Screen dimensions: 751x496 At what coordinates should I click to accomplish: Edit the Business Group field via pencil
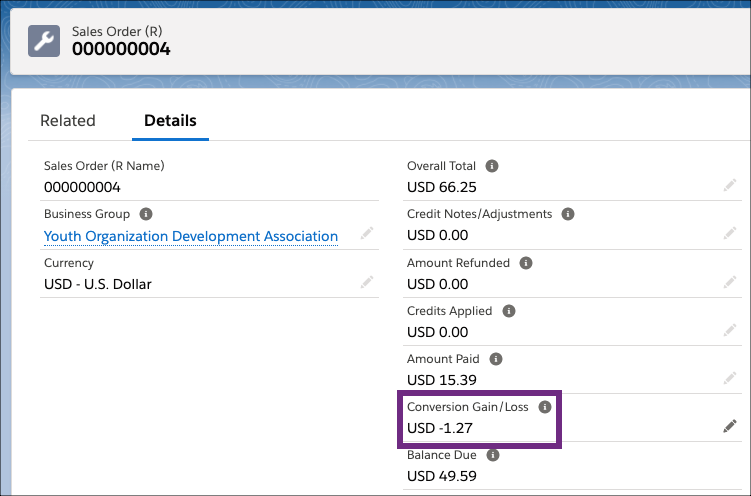coord(367,234)
